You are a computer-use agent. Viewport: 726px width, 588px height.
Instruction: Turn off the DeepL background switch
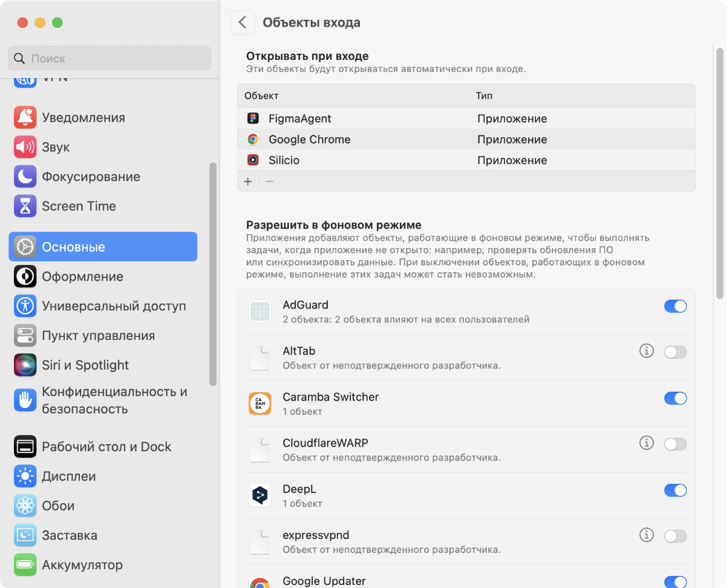[x=675, y=490]
